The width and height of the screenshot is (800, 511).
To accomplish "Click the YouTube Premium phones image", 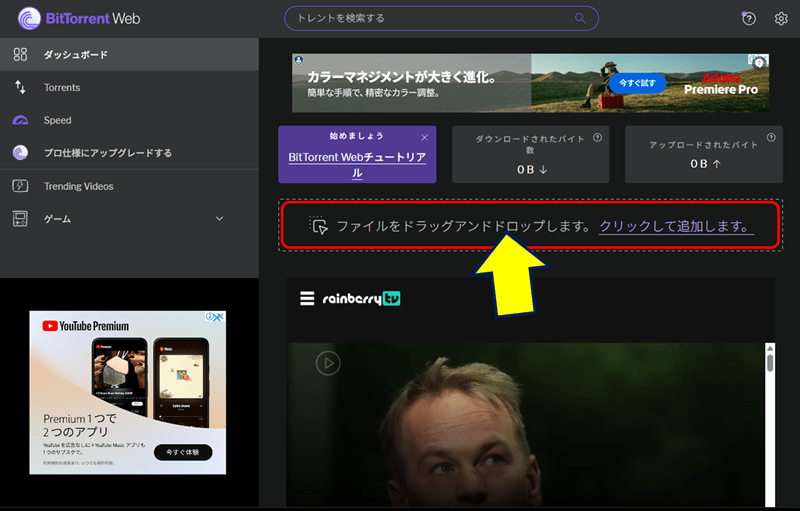I will click(151, 381).
